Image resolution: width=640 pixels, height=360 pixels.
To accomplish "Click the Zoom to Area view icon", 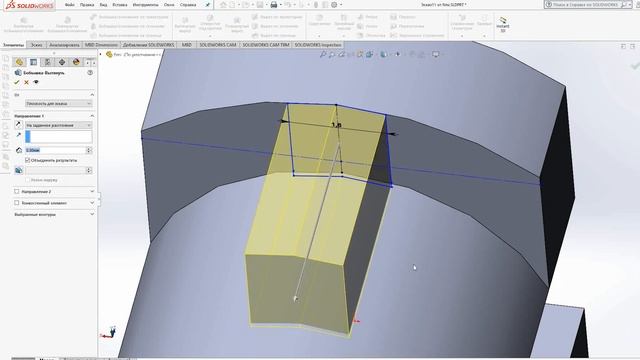I will (332, 54).
